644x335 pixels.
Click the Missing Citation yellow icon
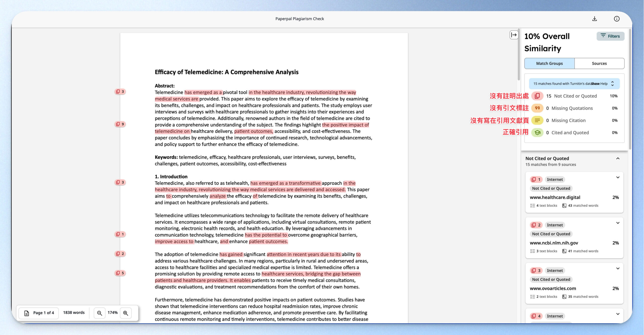point(537,120)
